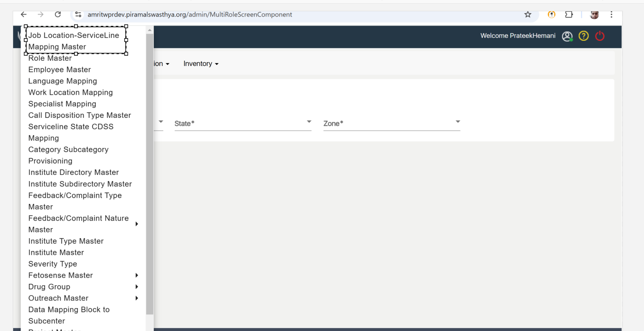Choose Call Disposition Type Master

[x=79, y=115]
